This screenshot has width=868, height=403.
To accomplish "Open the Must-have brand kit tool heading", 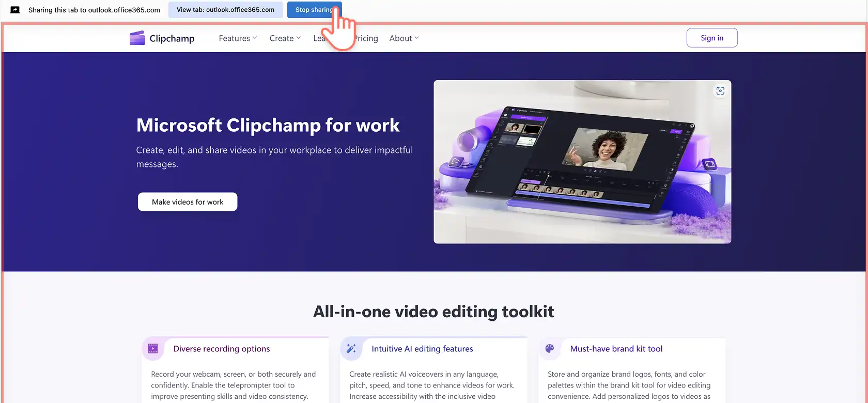I will (616, 349).
